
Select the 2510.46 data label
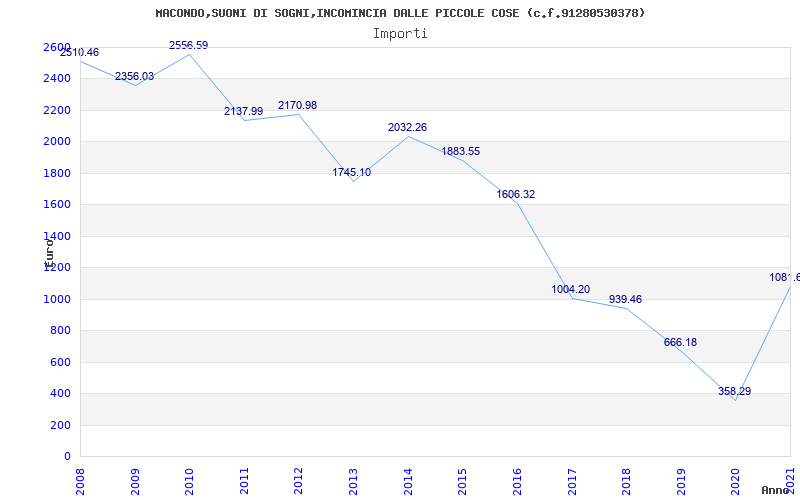click(x=80, y=53)
